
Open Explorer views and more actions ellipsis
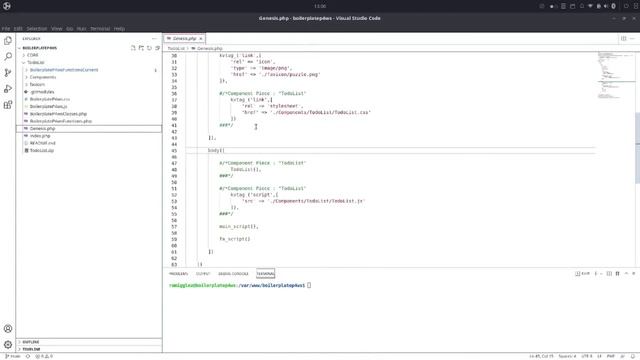point(154,38)
